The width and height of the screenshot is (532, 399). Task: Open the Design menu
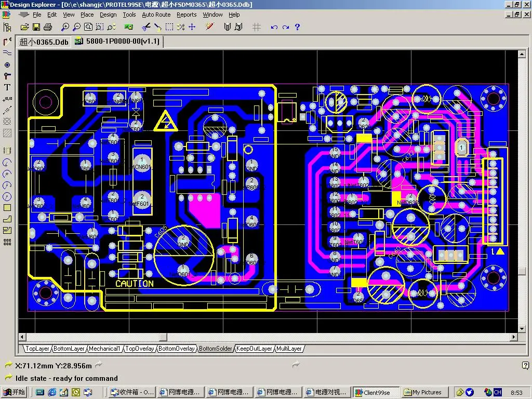coord(108,15)
